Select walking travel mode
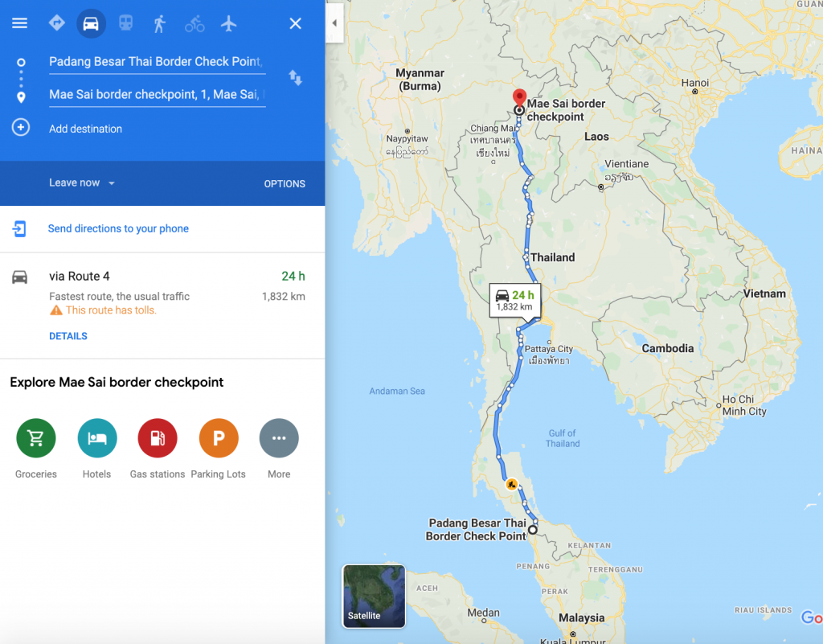This screenshot has height=644, width=823. (x=160, y=23)
